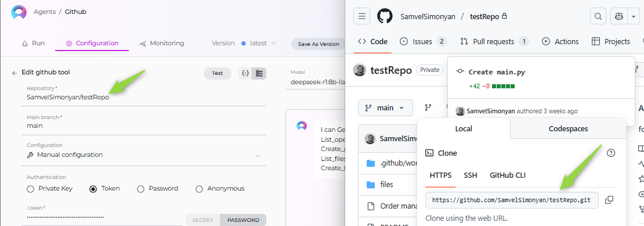Click the GitHub Octocat logo
This screenshot has width=644, height=226.
tap(385, 16)
